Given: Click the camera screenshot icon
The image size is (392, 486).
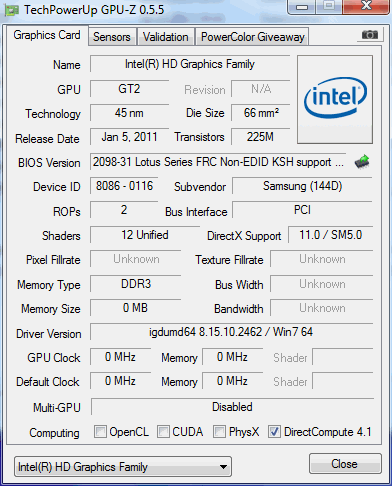Looking at the screenshot, I should (369, 35).
